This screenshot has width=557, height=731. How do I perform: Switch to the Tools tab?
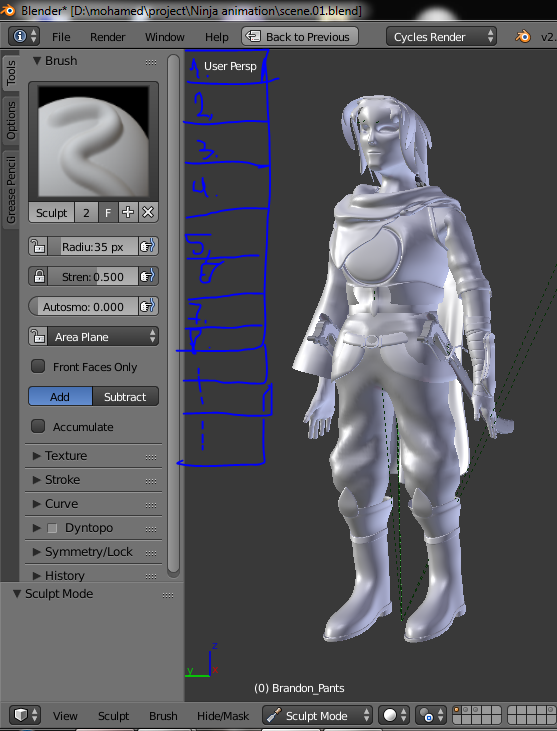11,73
